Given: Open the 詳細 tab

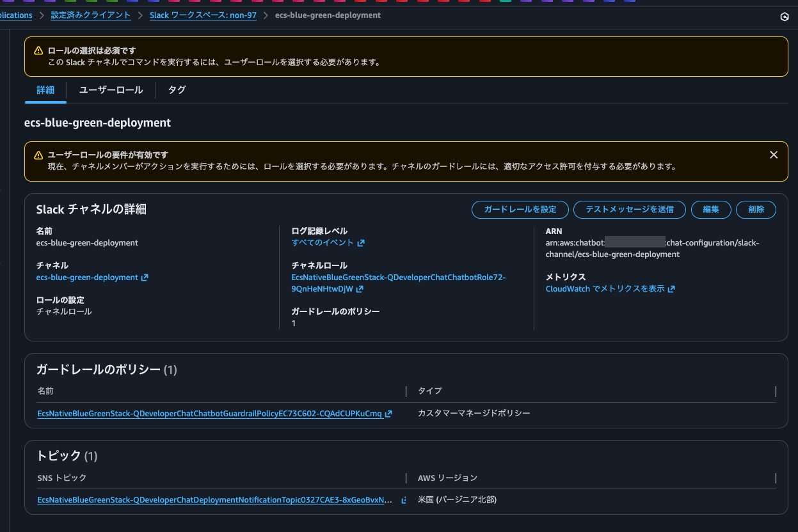Looking at the screenshot, I should coord(45,90).
